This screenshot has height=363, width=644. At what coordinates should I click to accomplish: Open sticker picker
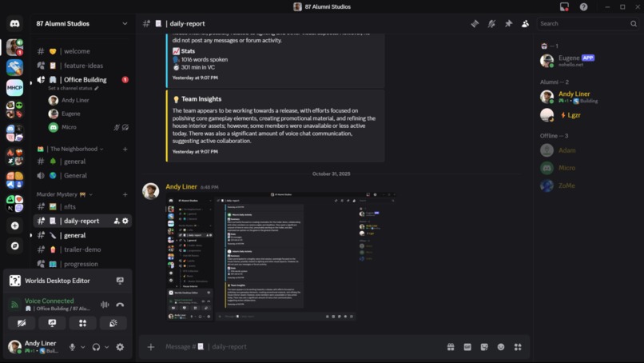coord(484,347)
